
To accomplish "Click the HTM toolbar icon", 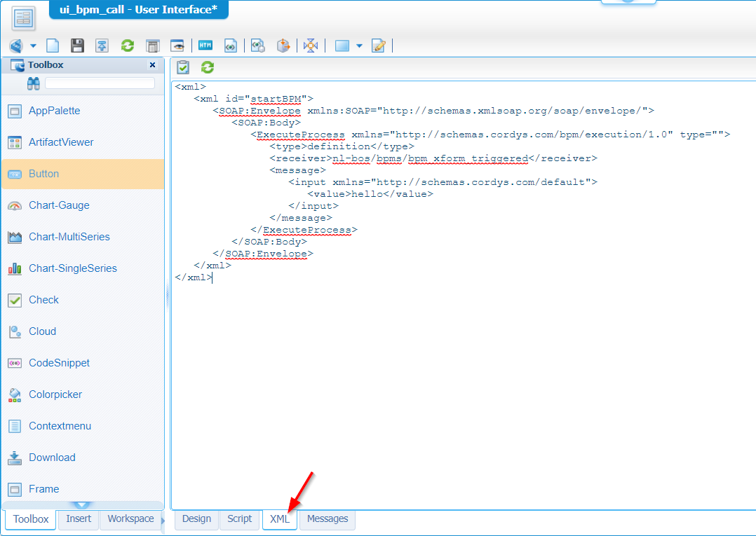I will (x=205, y=46).
